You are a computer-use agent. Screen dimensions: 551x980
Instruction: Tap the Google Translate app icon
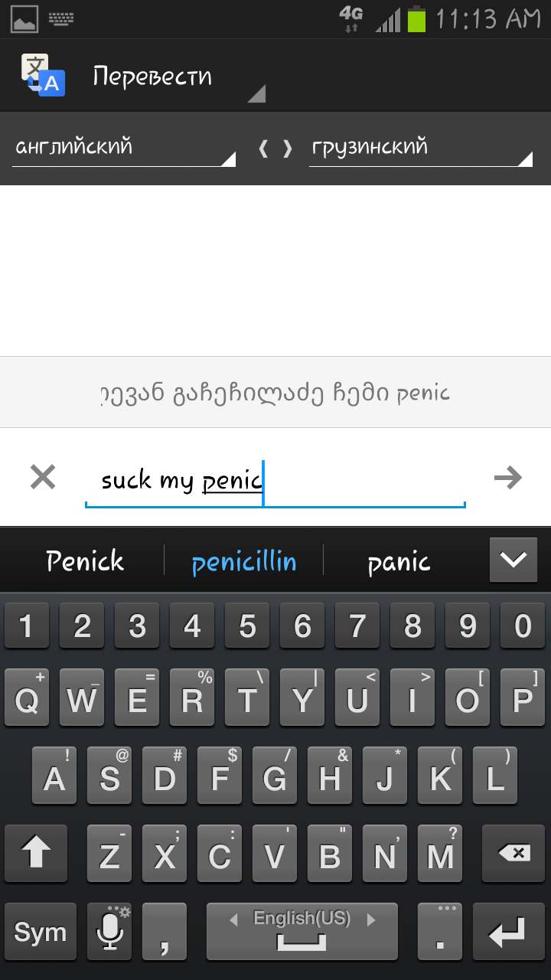pyautogui.click(x=43, y=75)
